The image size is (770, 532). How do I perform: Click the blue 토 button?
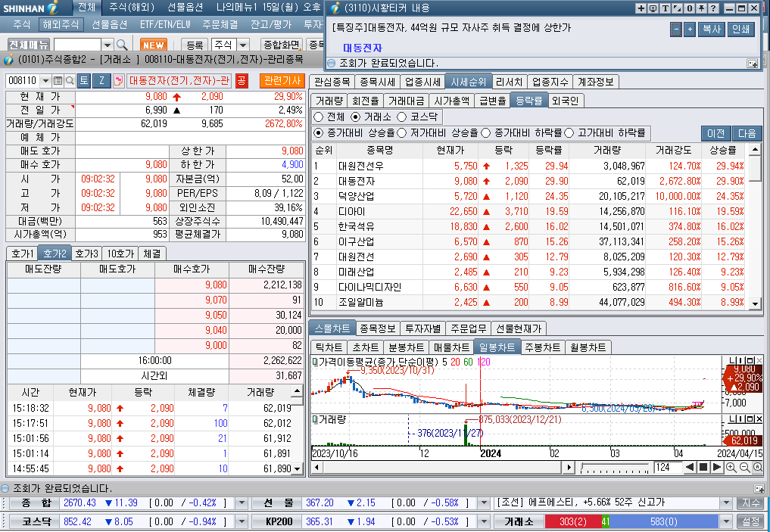[x=84, y=80]
